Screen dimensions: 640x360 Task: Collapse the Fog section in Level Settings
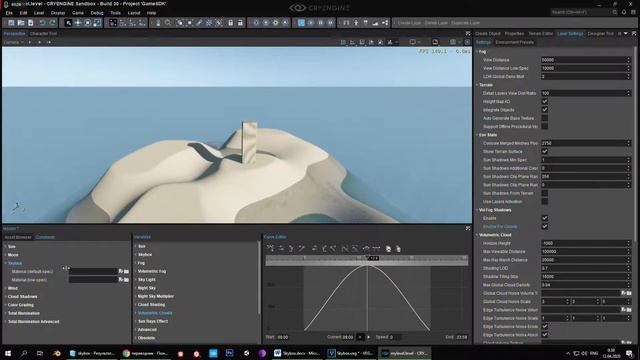tap(477, 51)
